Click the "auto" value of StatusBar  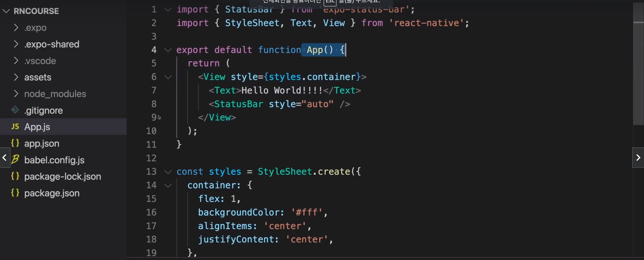pos(317,104)
